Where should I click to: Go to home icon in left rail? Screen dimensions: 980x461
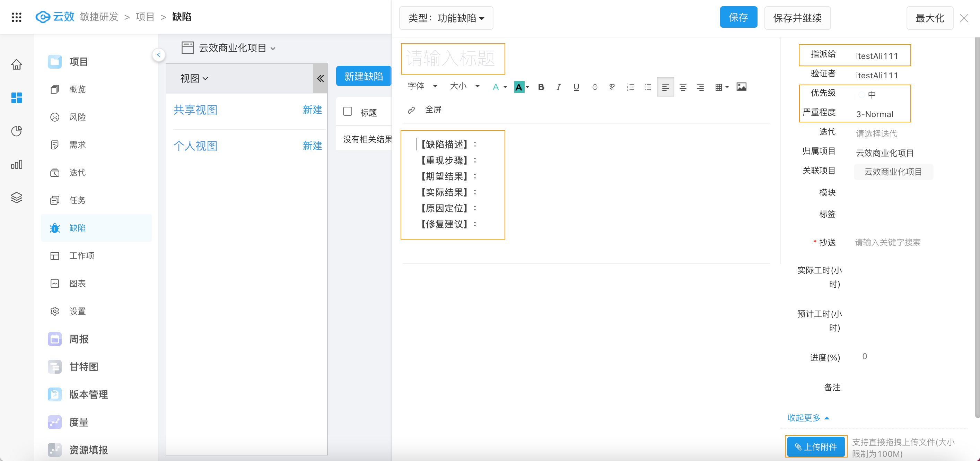point(16,64)
